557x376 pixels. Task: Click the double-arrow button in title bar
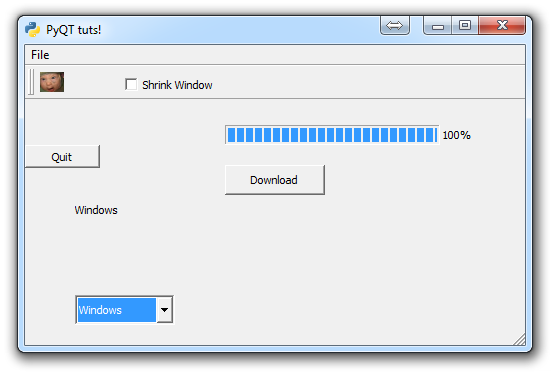coord(395,25)
